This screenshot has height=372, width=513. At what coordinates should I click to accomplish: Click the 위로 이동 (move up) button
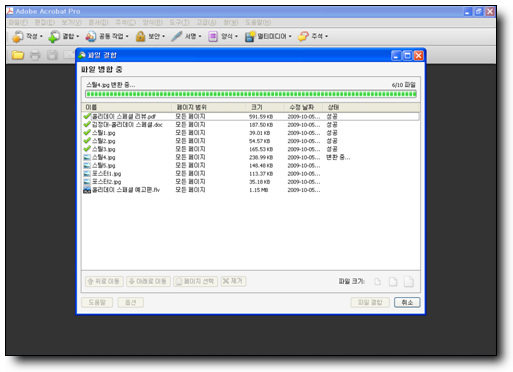[104, 281]
